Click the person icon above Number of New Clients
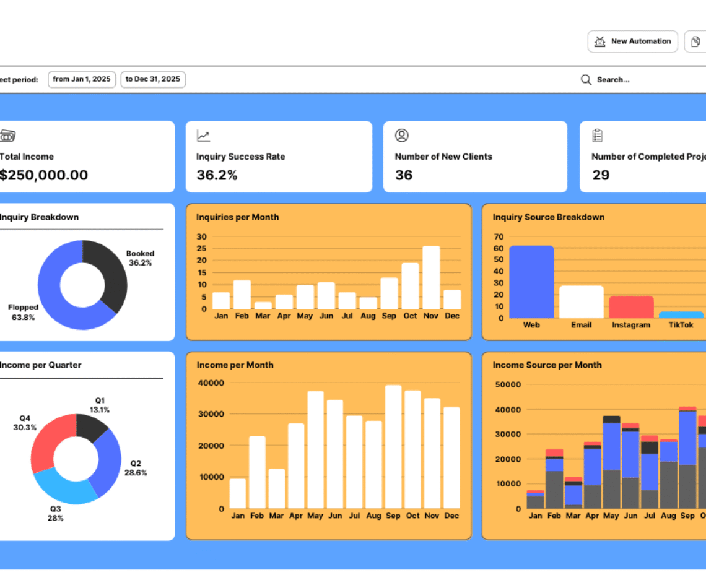The image size is (706, 588). coord(402,136)
